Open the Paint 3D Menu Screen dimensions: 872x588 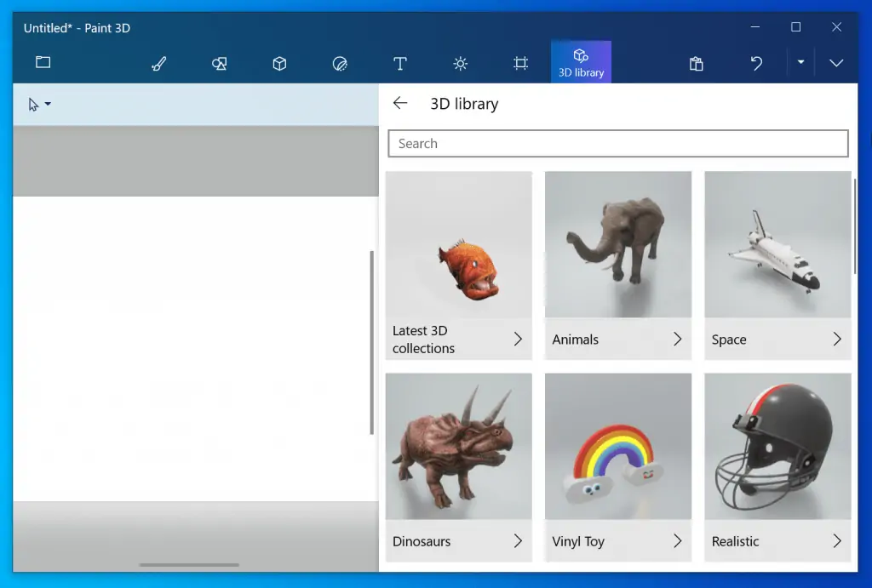click(x=43, y=62)
